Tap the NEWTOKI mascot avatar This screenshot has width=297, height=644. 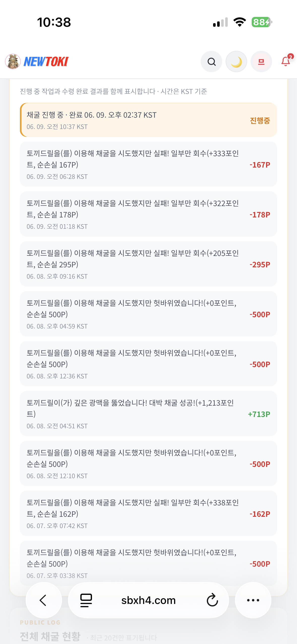pyautogui.click(x=13, y=61)
